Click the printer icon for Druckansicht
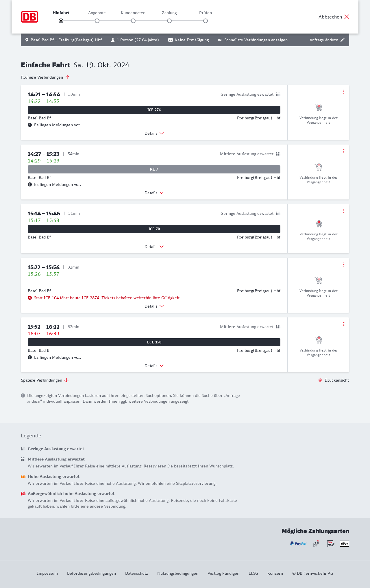The height and width of the screenshot is (588, 370). coord(320,380)
